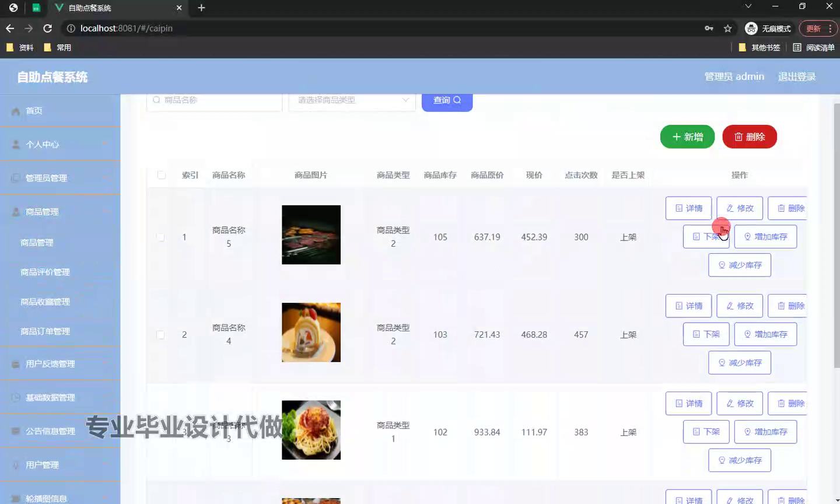Expand the 管理员管理 sidebar menu
The image size is (840, 504).
point(60,178)
